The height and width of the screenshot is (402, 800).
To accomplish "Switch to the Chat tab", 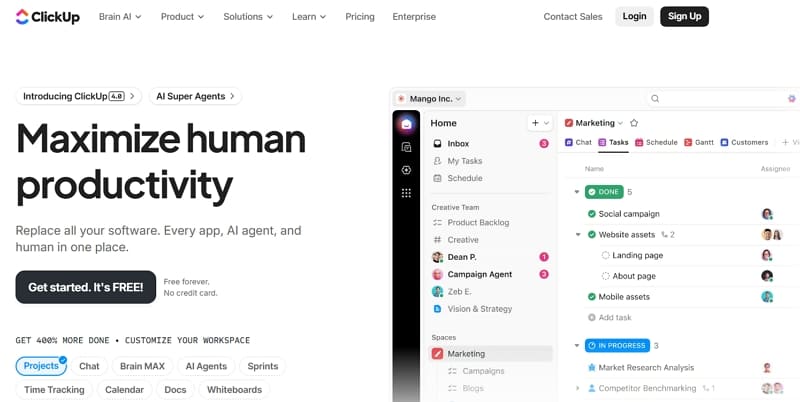I will pyautogui.click(x=579, y=142).
